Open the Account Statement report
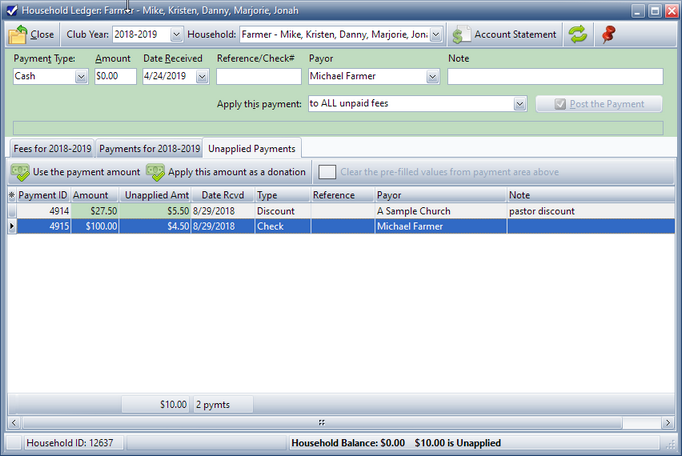Image resolution: width=682 pixels, height=456 pixels. [504, 34]
